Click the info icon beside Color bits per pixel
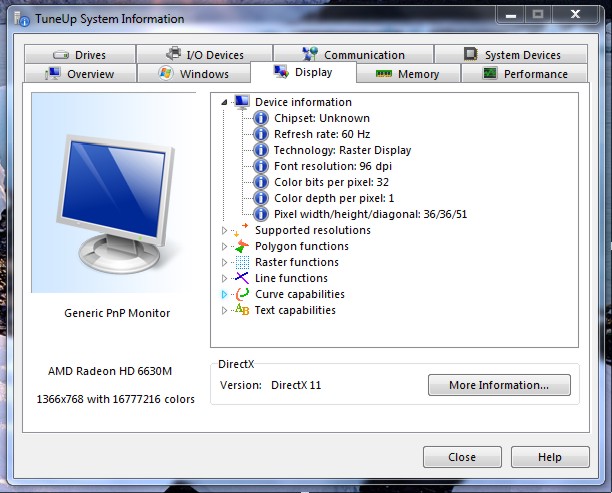Screen dimensions: 612x493 261,182
